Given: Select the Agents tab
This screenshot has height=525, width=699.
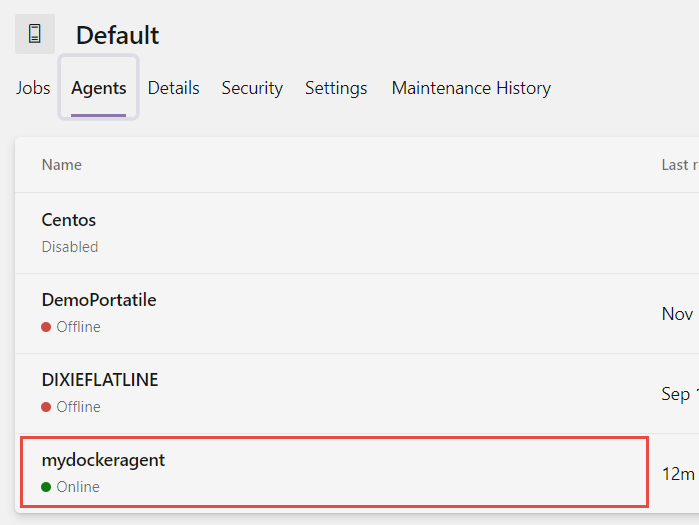Looking at the screenshot, I should click(x=98, y=88).
